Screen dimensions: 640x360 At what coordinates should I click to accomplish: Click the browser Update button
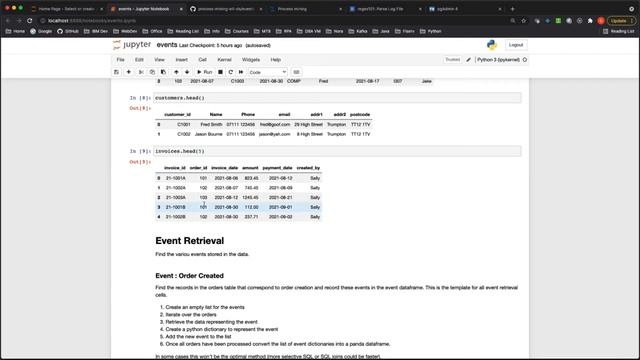621,20
